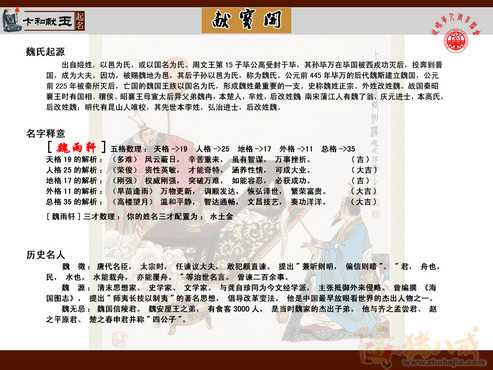Click the 权威刚强 phrase
The width and height of the screenshot is (493, 370).
pyautogui.click(x=160, y=181)
